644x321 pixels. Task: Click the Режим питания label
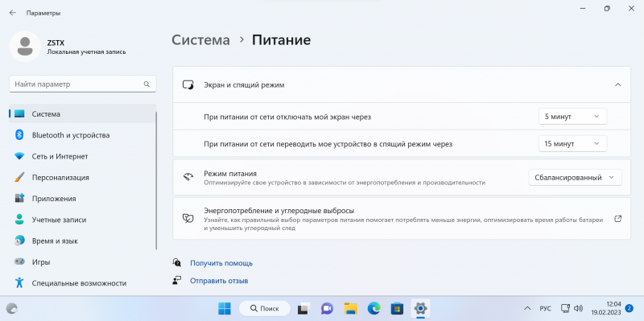(x=230, y=174)
